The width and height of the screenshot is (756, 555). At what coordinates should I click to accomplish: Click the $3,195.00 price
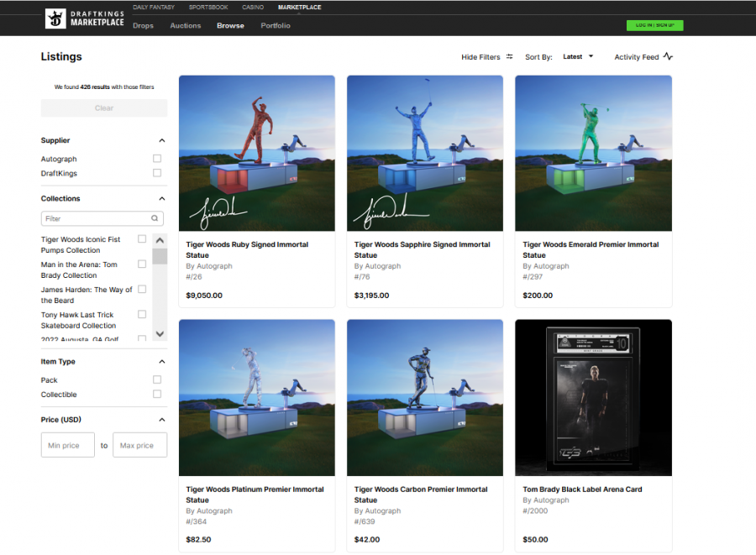(x=372, y=296)
